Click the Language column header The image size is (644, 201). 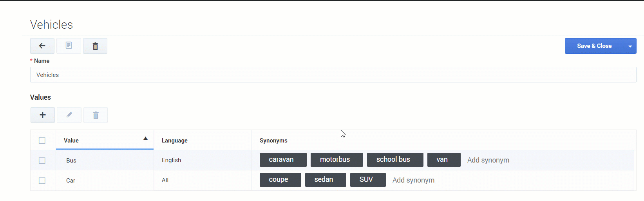[175, 141]
